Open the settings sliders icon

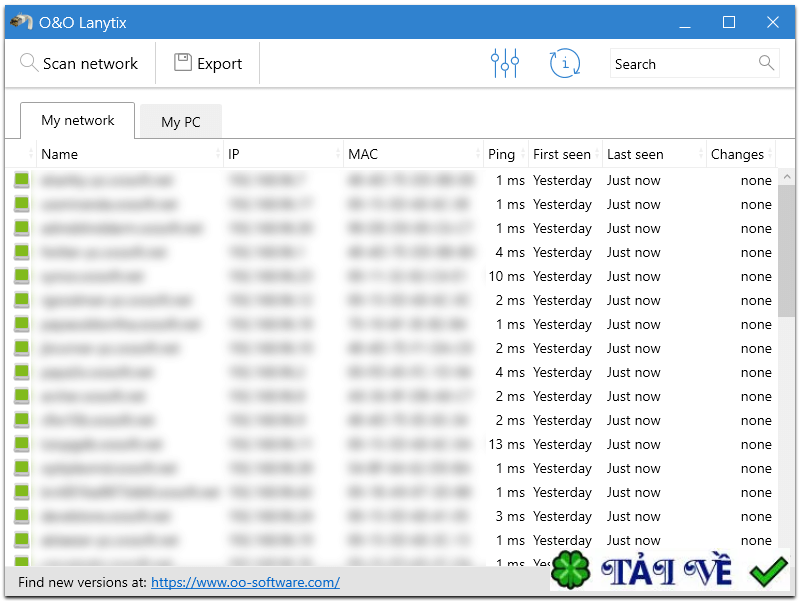tap(505, 63)
